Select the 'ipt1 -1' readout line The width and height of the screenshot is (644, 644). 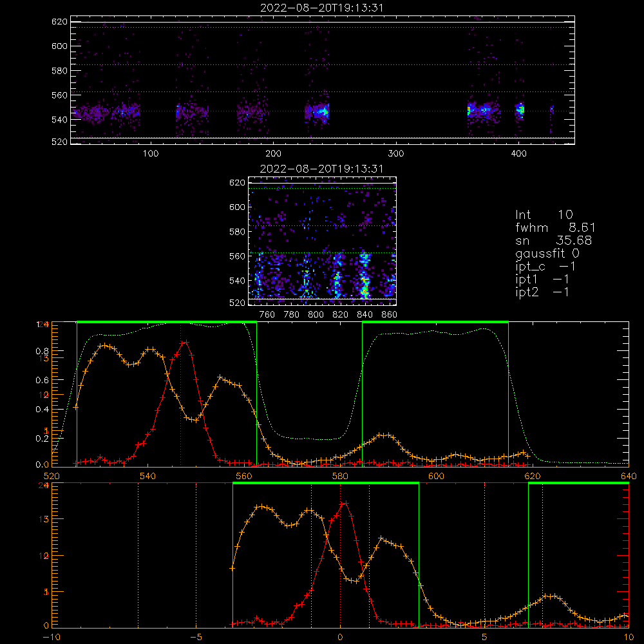tap(542, 279)
